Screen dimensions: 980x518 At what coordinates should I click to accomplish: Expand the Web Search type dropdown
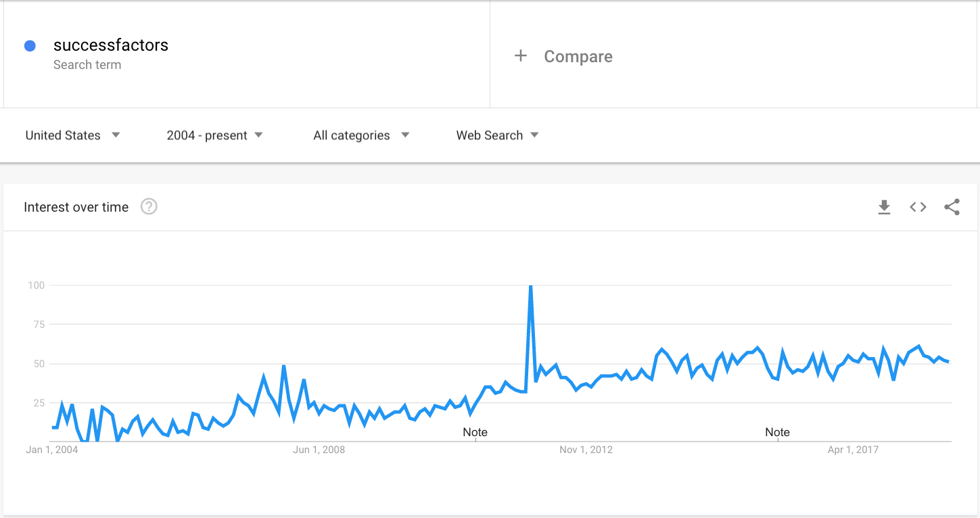497,135
